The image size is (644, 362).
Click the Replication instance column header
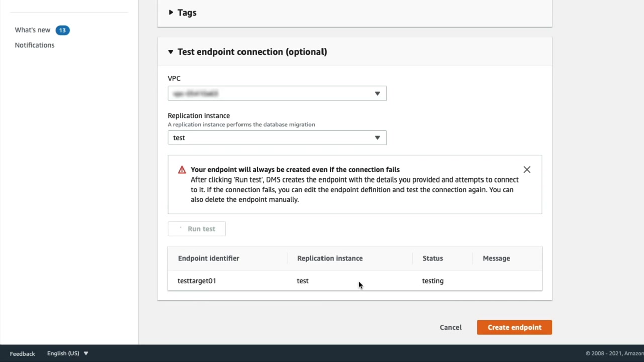[x=330, y=258]
